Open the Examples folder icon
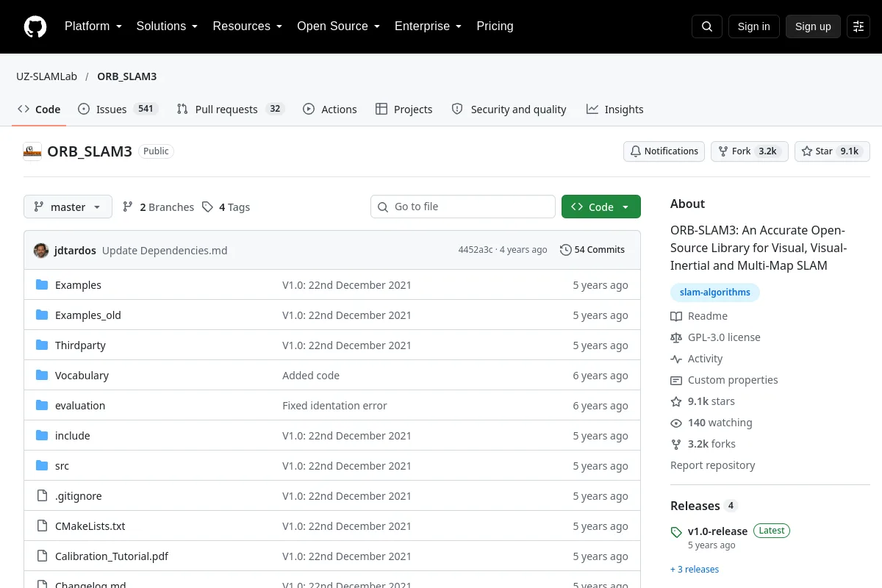The height and width of the screenshot is (588, 882). pos(42,285)
